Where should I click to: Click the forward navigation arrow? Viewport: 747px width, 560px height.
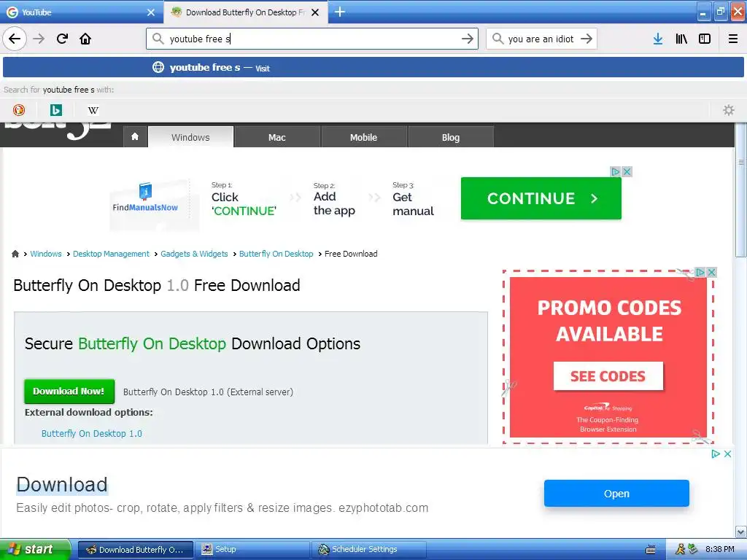point(39,39)
